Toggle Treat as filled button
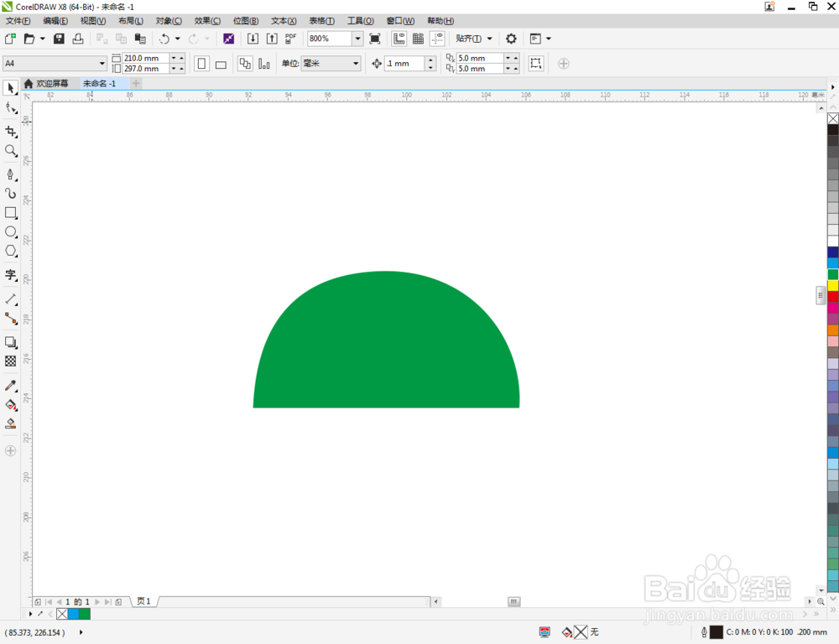Screen dimensions: 839x644 pos(535,63)
